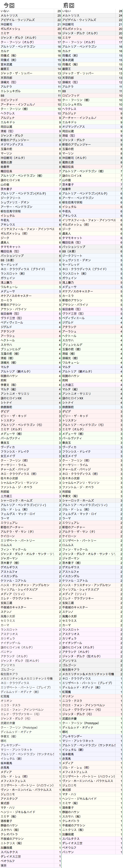Select the count 28 in 前回 column

pos(120,11)
